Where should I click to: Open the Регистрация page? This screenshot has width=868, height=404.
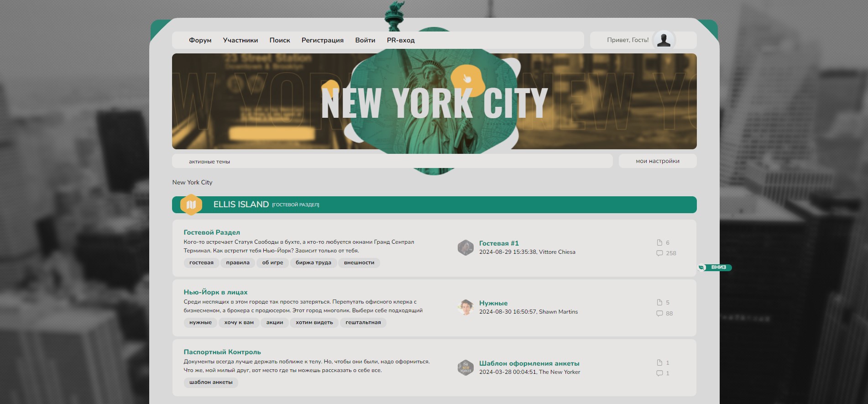(x=322, y=40)
